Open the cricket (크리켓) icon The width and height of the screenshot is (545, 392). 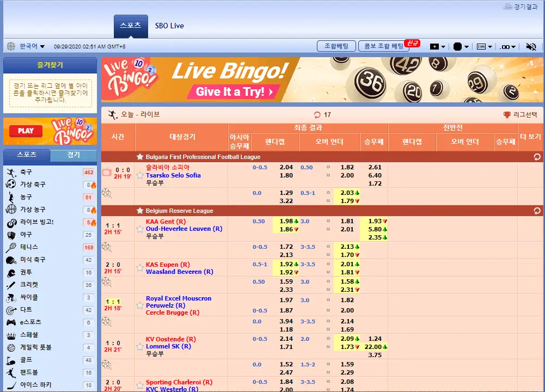click(11, 285)
